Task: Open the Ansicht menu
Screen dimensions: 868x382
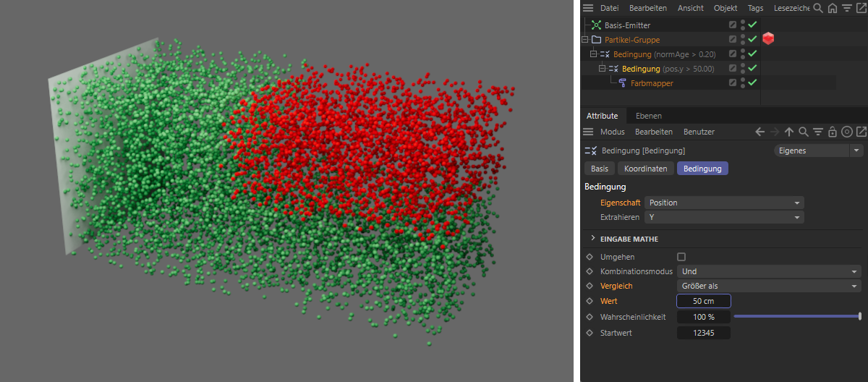Action: tap(690, 8)
